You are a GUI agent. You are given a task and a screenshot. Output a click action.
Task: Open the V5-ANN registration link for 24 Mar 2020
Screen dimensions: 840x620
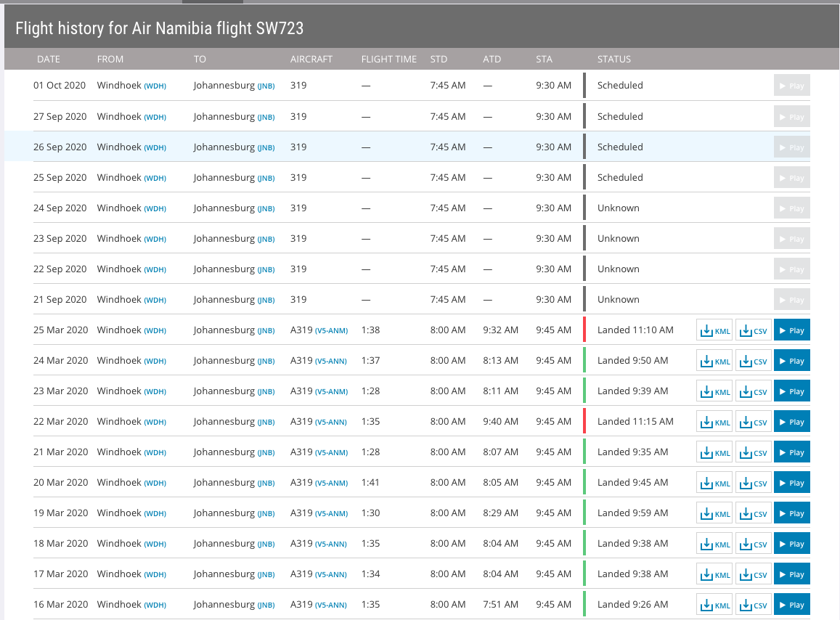331,362
